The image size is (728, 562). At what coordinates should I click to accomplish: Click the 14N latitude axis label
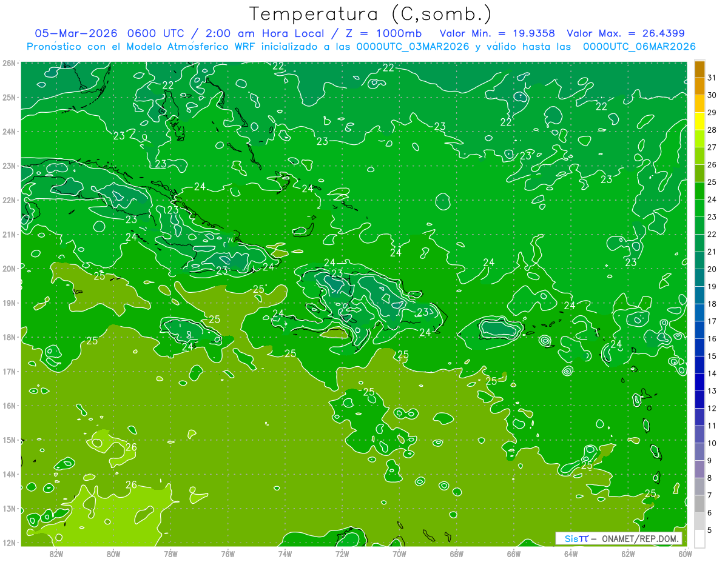pos(9,474)
